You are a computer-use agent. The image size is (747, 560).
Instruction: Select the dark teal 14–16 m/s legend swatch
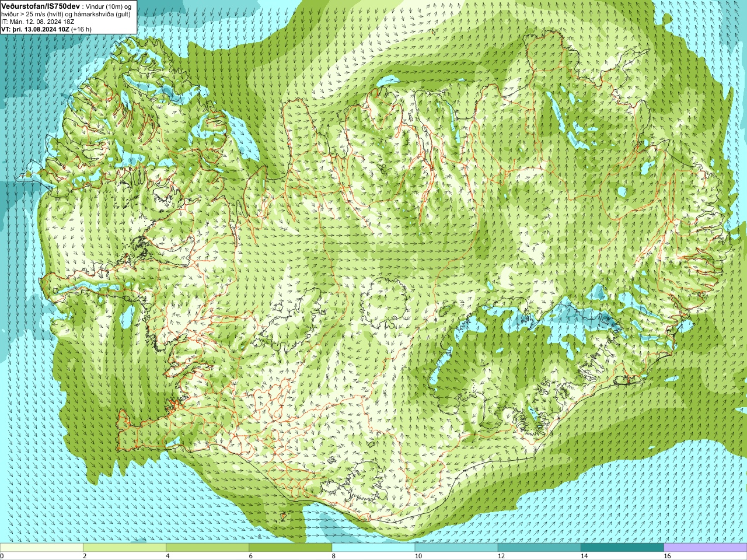point(623,548)
